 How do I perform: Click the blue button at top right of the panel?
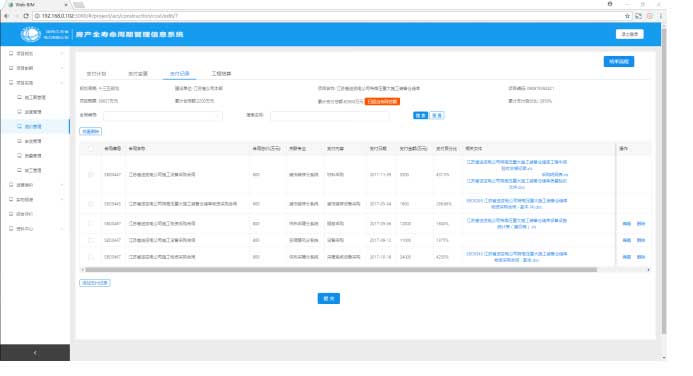[619, 61]
